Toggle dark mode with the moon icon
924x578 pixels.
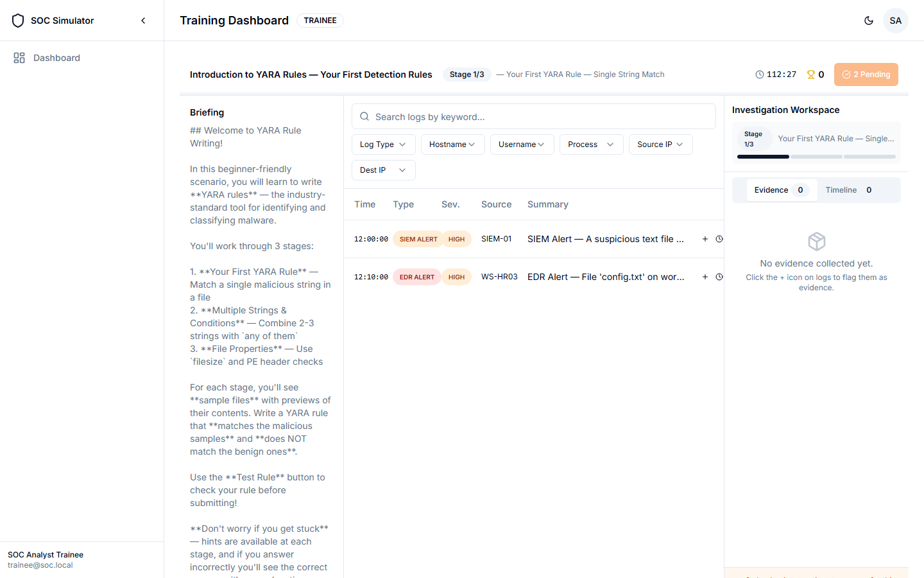(869, 21)
